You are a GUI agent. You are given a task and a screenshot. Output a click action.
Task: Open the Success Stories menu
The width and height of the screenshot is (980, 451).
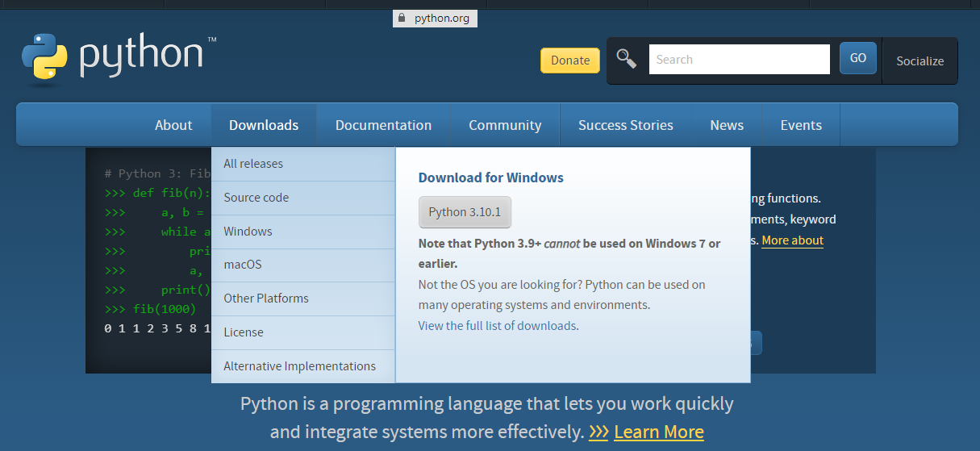point(625,125)
